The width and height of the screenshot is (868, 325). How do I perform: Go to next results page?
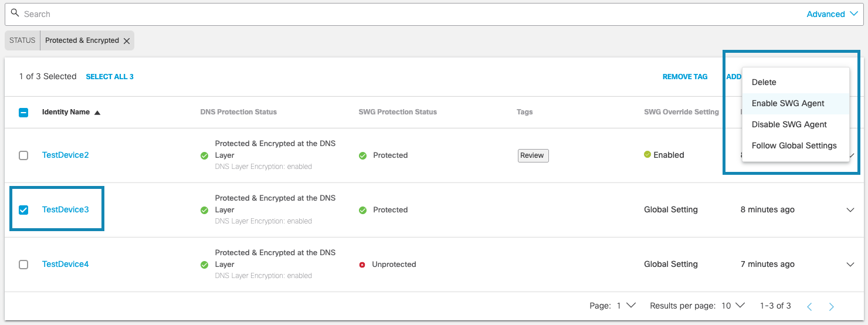pyautogui.click(x=831, y=306)
